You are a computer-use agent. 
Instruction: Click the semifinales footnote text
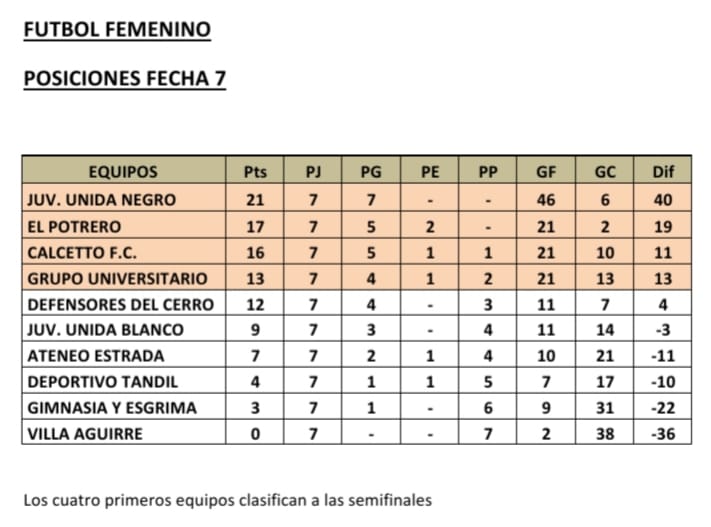click(229, 499)
